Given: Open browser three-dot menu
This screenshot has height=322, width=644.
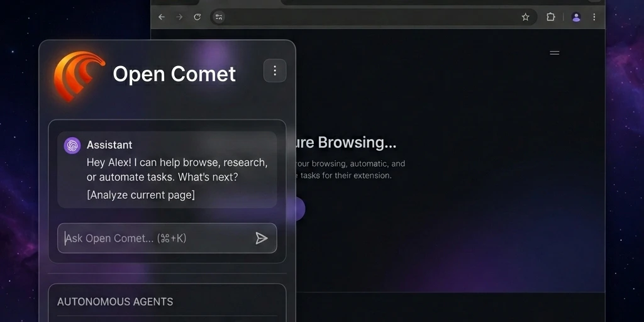Looking at the screenshot, I should 594,17.
